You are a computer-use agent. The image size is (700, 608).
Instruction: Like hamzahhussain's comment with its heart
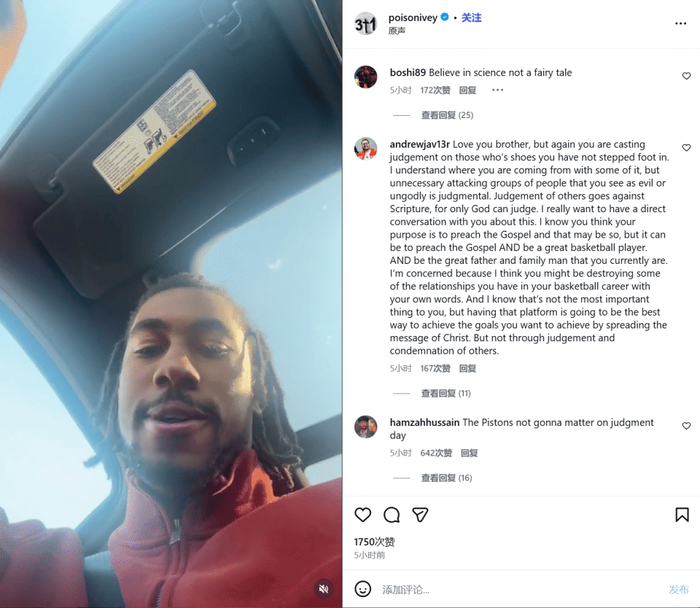click(686, 426)
